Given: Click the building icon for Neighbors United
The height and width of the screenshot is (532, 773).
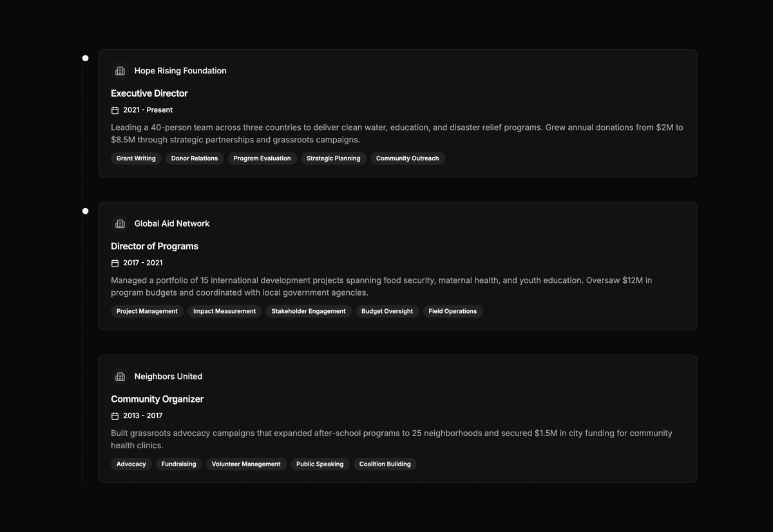Looking at the screenshot, I should pyautogui.click(x=120, y=376).
